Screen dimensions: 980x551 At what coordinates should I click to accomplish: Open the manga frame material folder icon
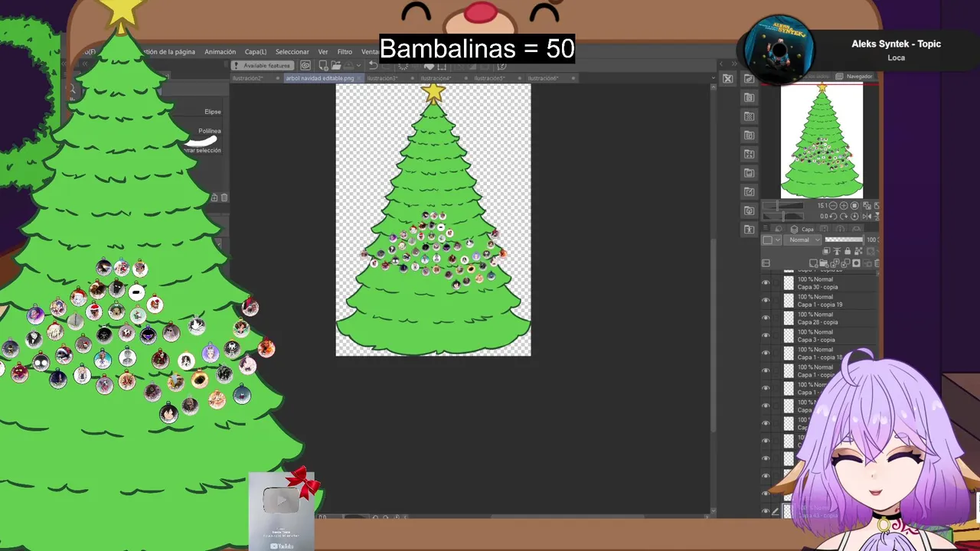pos(749,135)
